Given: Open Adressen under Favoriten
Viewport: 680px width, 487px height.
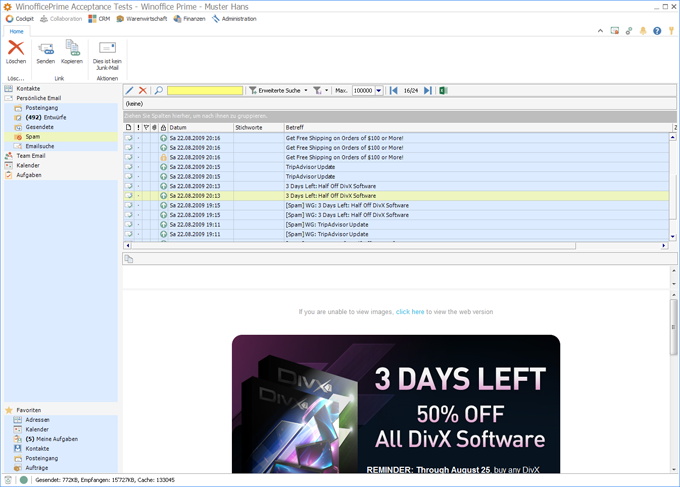Looking at the screenshot, I should (x=37, y=420).
